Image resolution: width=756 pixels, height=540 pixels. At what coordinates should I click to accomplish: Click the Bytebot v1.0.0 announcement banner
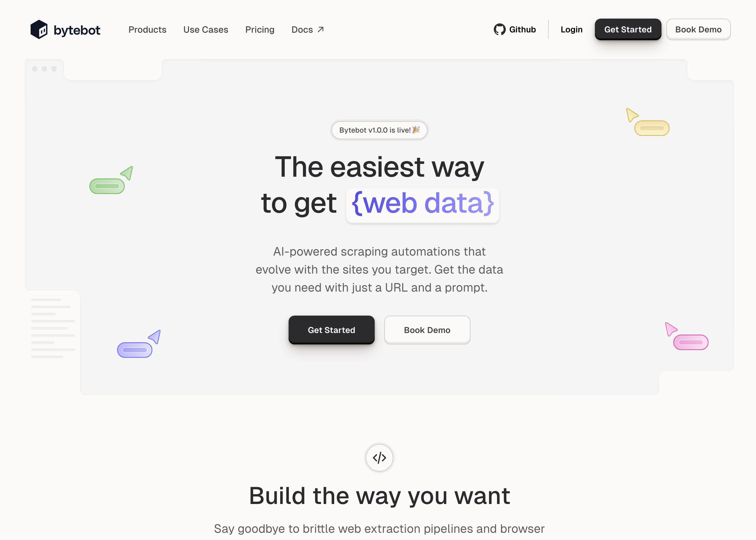[x=379, y=129]
